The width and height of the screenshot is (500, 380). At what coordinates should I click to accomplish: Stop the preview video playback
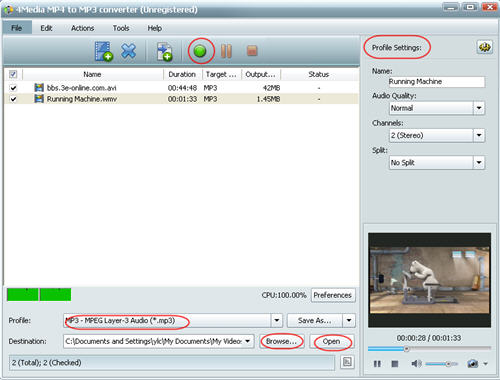[395, 364]
